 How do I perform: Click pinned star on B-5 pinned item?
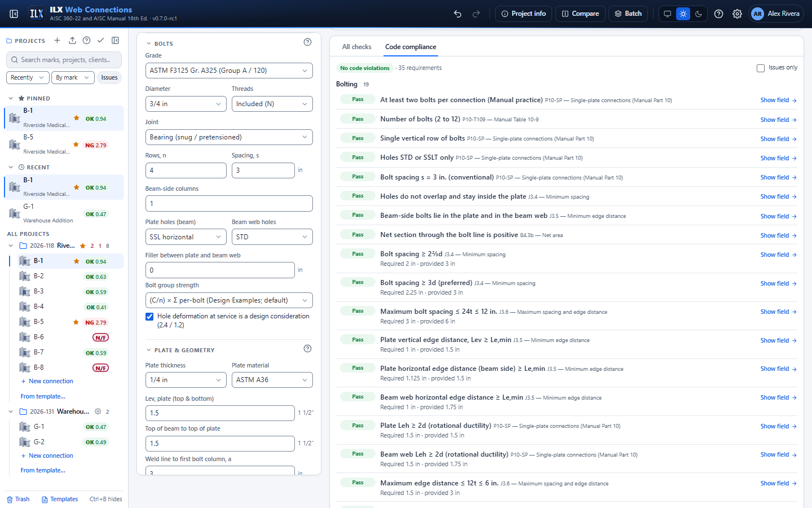(76, 144)
